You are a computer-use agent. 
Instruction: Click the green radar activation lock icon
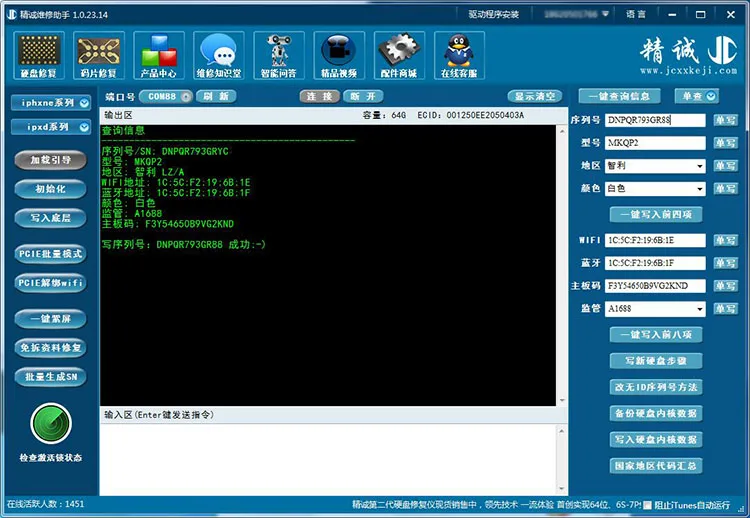(51, 424)
